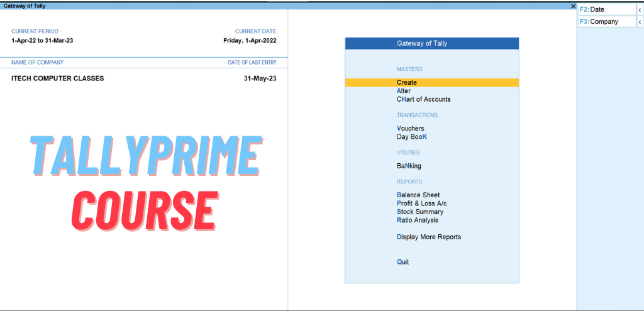644x314 pixels.
Task: Click the F2: Date button
Action: [607, 9]
